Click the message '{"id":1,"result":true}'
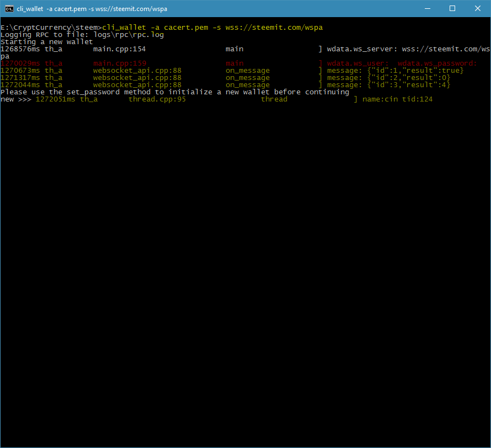491x448 pixels. coord(415,71)
